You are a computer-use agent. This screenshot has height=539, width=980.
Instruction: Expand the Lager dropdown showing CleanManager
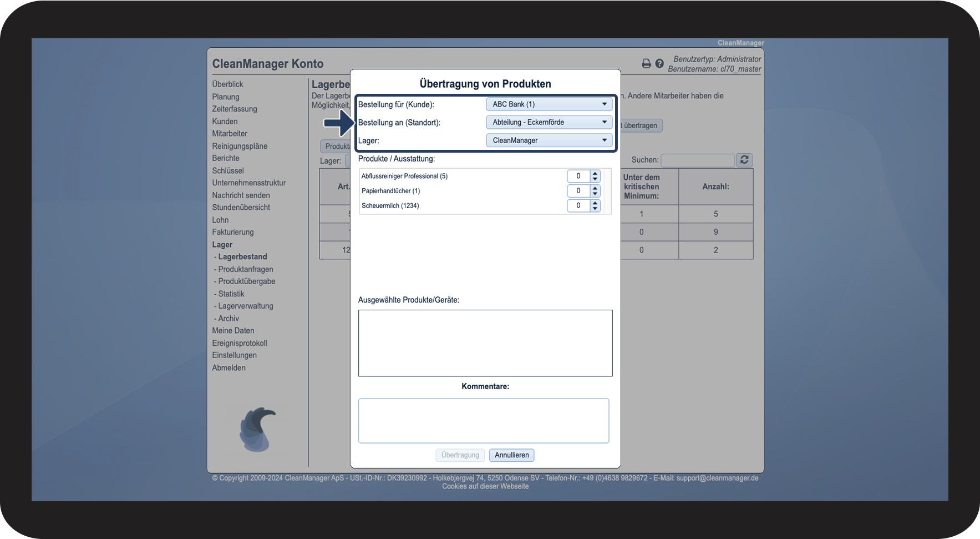point(549,140)
